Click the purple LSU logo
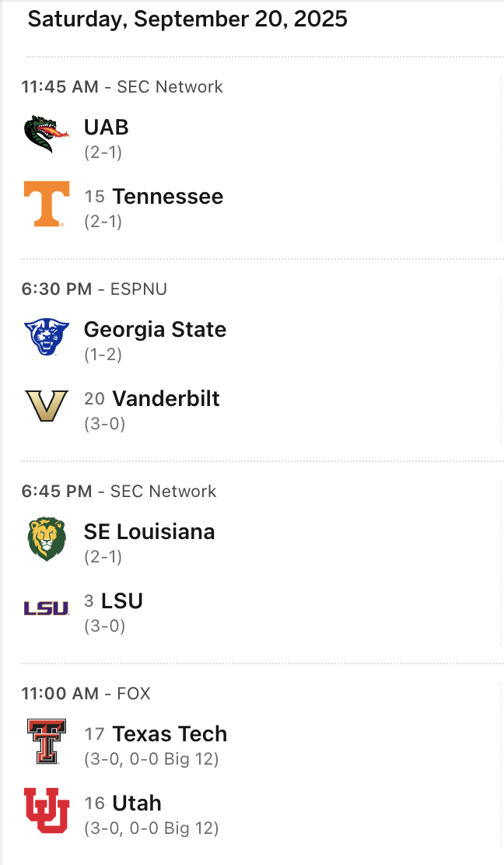The width and height of the screenshot is (504, 865). (x=47, y=608)
